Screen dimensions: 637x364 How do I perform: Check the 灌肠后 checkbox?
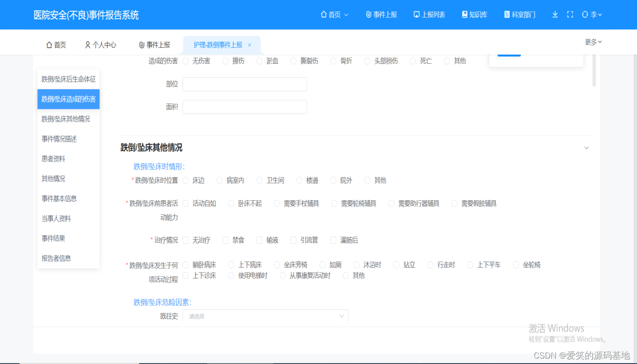(x=334, y=240)
